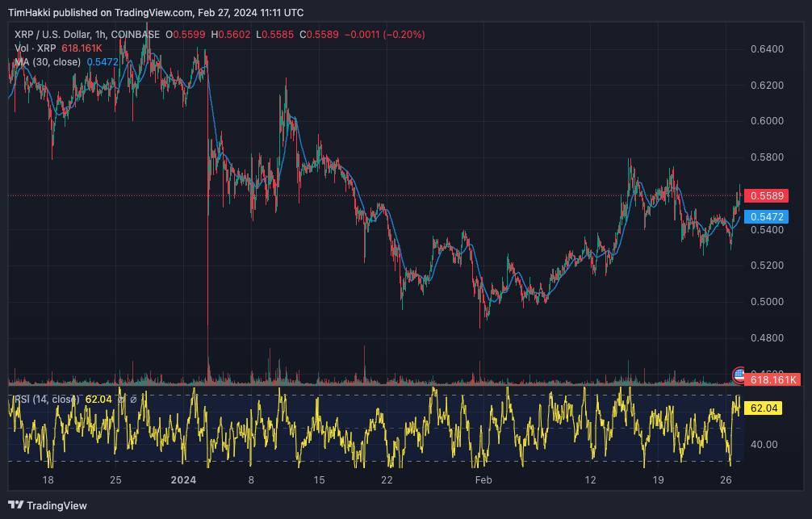This screenshot has height=519, width=812.
Task: Click the 0.5800 price axis label
Action: (x=767, y=157)
